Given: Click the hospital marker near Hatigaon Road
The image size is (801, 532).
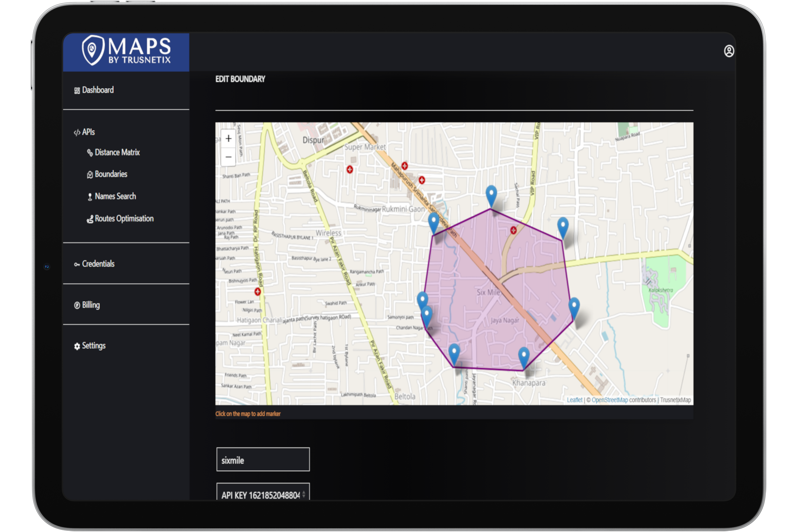Looking at the screenshot, I should (x=257, y=292).
